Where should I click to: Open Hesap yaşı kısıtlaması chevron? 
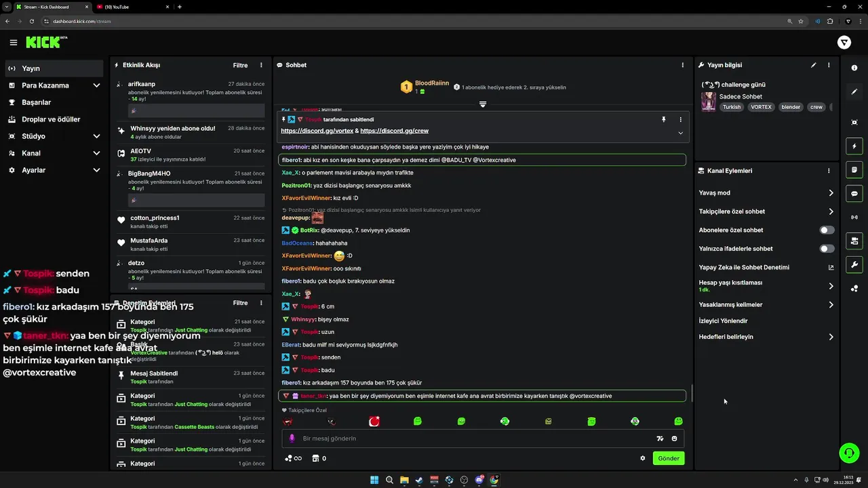pos(831,286)
